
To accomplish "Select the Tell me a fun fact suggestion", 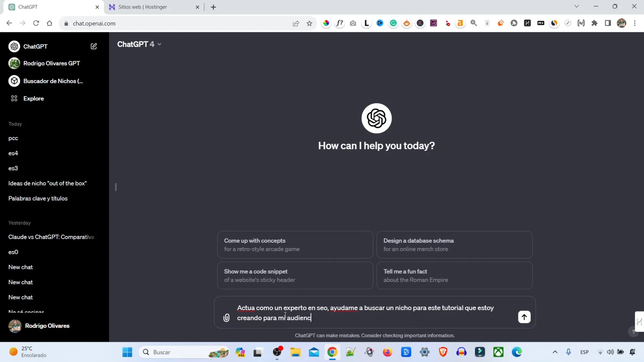I will tap(454, 276).
